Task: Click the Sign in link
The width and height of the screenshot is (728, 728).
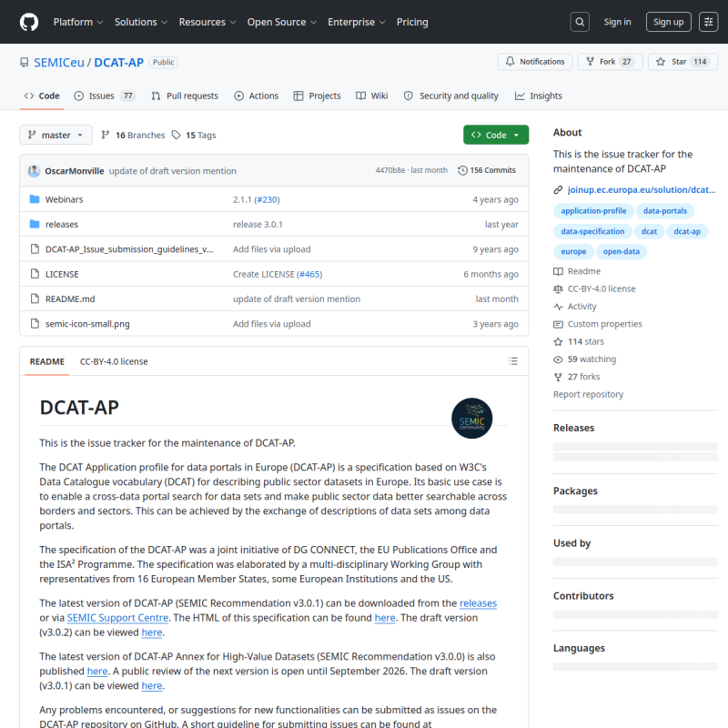Action: click(617, 22)
